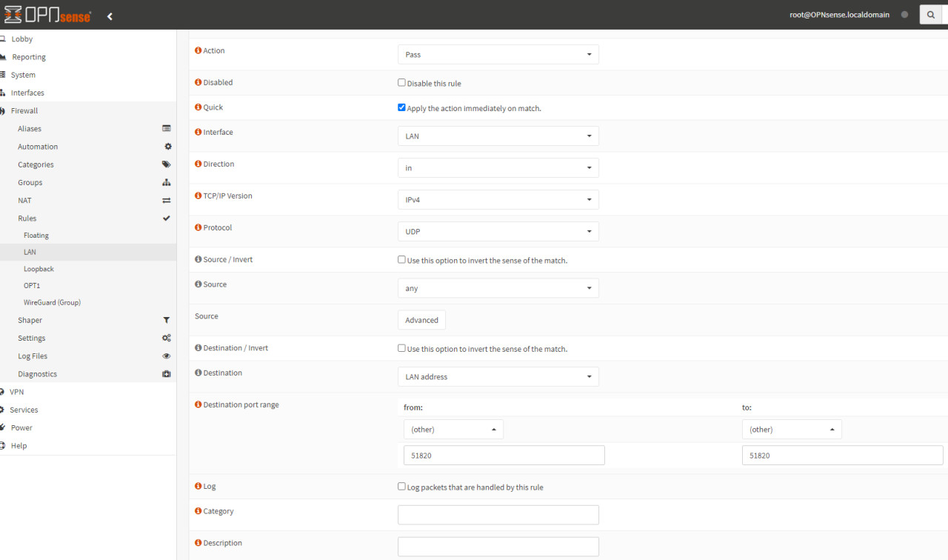Click the search magnifier icon in header
Screen dimensions: 948x560
coord(931,15)
